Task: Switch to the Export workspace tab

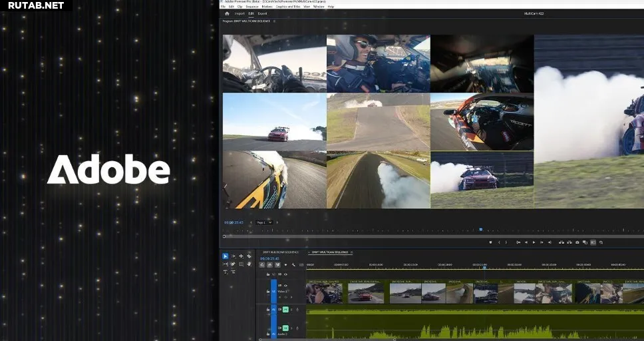Action: [x=262, y=13]
